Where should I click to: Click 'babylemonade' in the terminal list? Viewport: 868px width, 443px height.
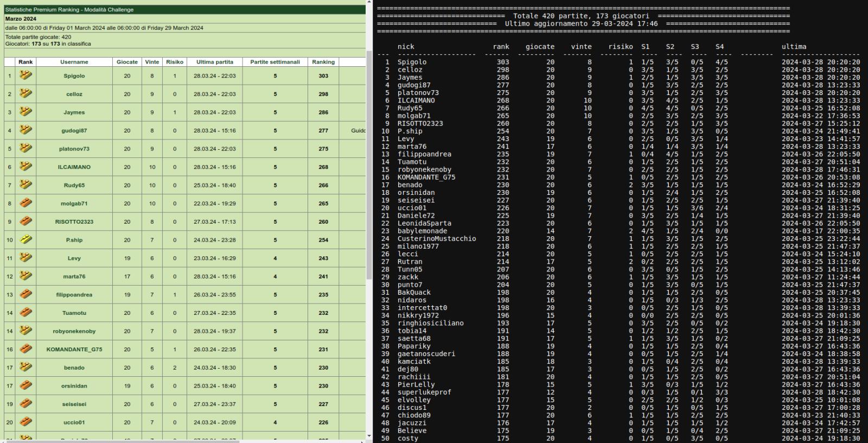[422, 231]
